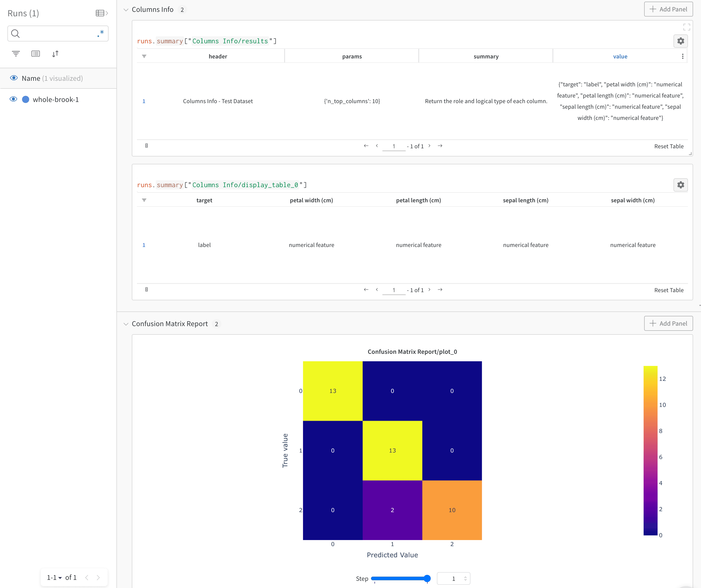Viewport: 701px width, 588px height.
Task: Click the Step slider handle
Action: pos(427,578)
